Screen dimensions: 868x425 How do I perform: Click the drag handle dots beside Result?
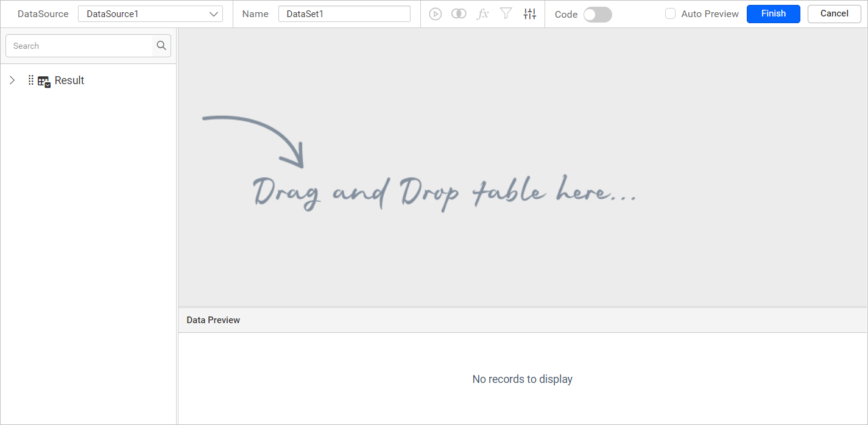[31, 80]
